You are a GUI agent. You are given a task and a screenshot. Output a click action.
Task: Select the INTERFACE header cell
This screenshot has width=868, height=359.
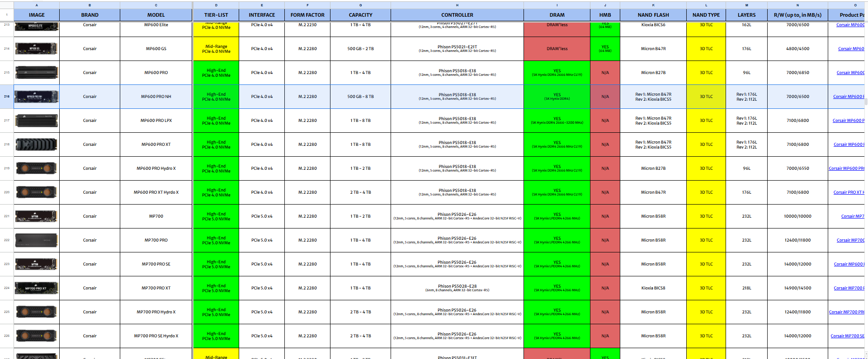262,15
